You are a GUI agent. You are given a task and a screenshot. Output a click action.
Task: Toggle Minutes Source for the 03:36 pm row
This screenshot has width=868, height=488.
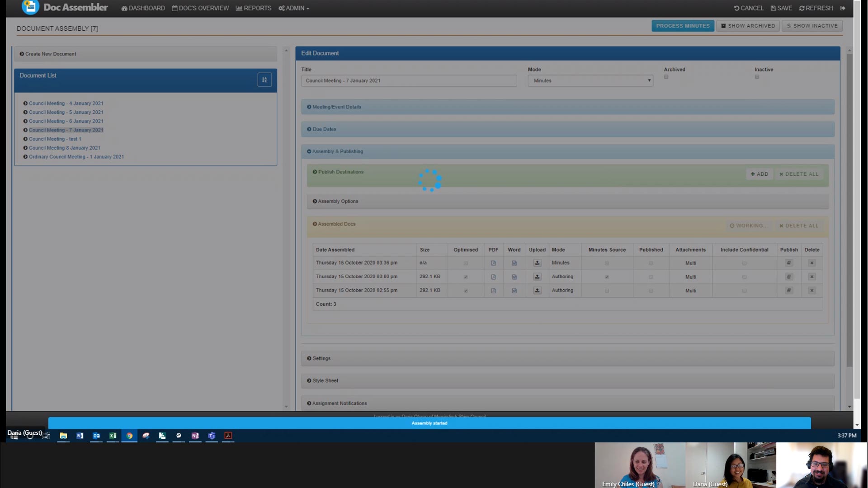click(607, 263)
